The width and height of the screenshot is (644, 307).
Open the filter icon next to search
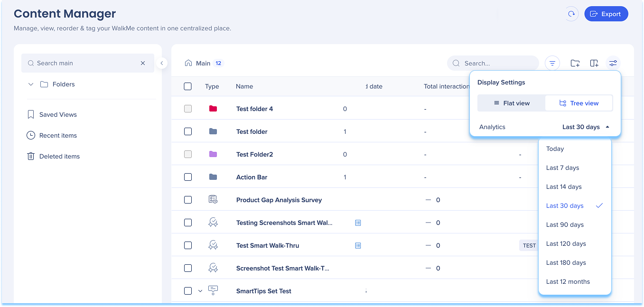click(x=552, y=63)
